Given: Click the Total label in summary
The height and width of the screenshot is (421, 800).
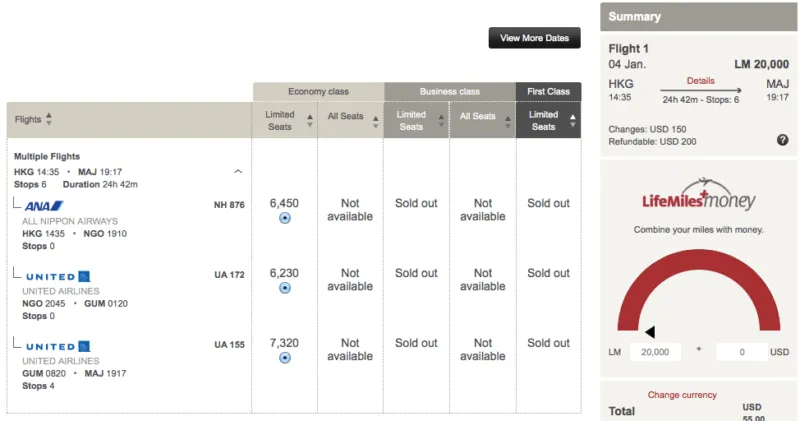Looking at the screenshot, I should coord(621,411).
